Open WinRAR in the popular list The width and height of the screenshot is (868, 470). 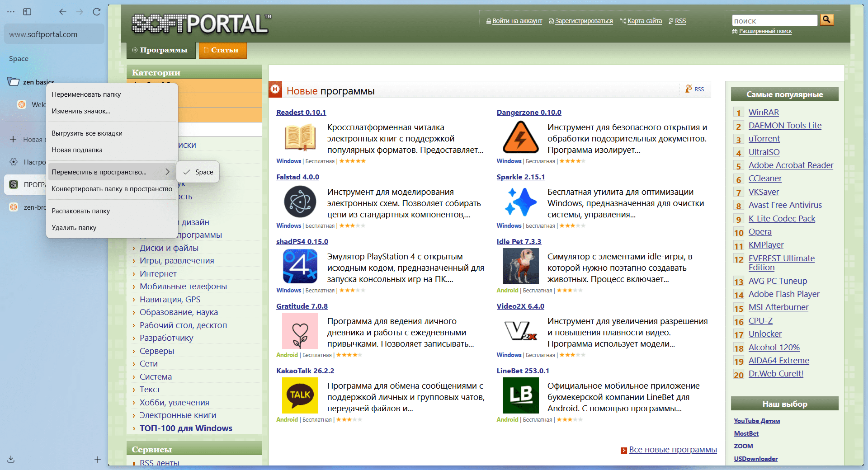tap(764, 113)
